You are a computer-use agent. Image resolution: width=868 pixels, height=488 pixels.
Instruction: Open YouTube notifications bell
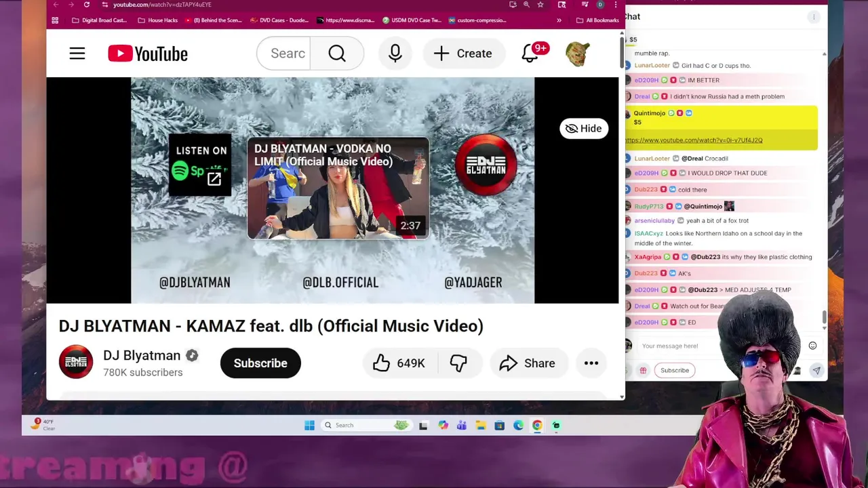coord(530,54)
